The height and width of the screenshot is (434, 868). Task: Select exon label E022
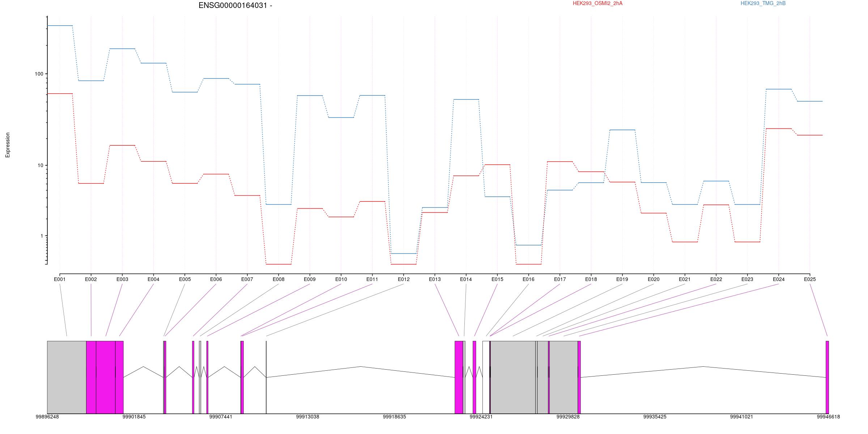pos(716,279)
